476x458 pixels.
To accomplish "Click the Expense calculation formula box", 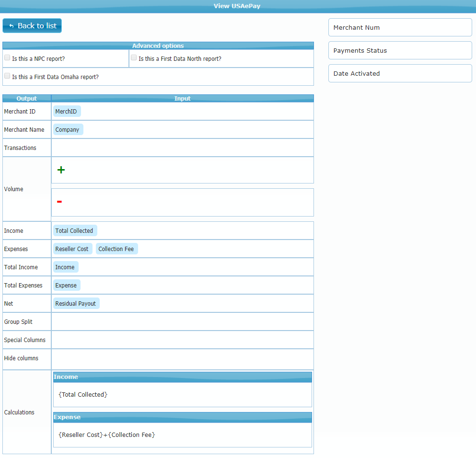I will 182,435.
